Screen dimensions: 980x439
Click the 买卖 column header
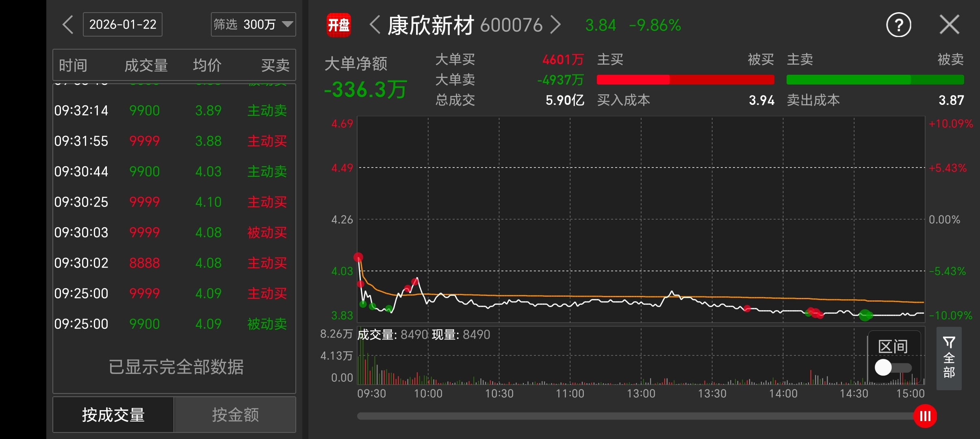click(x=275, y=65)
